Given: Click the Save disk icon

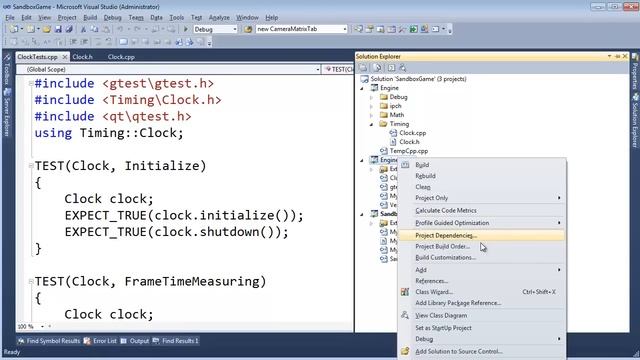Looking at the screenshot, I should (58, 29).
